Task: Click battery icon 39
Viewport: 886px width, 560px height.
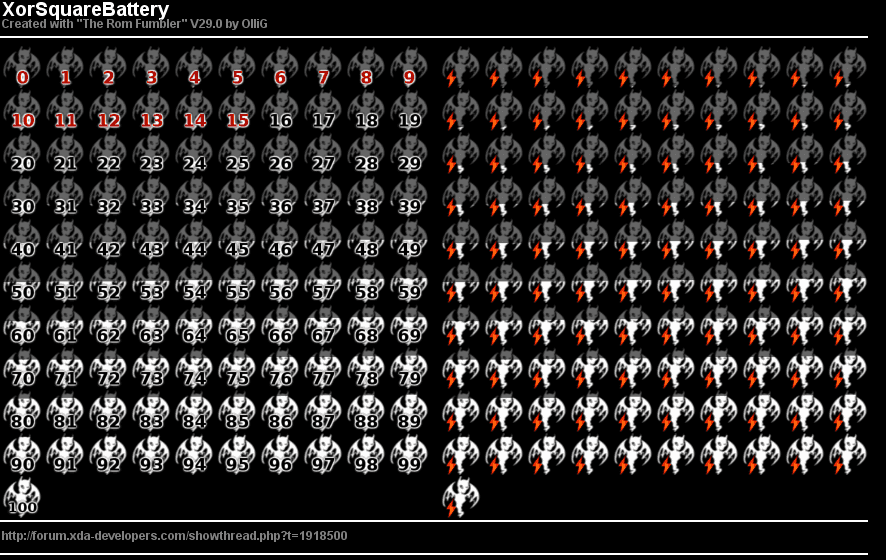Action: tap(409, 197)
